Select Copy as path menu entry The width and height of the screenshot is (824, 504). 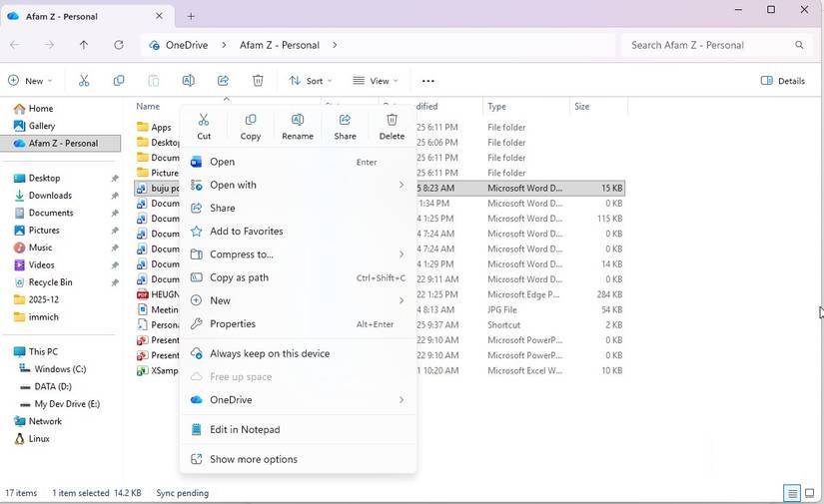pyautogui.click(x=239, y=277)
